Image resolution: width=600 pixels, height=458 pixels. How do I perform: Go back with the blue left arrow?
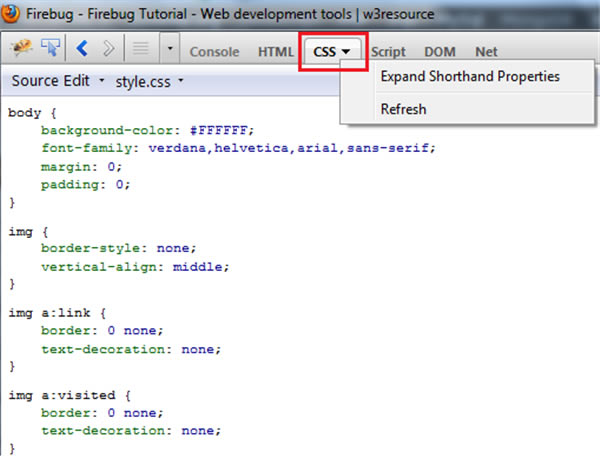click(82, 49)
